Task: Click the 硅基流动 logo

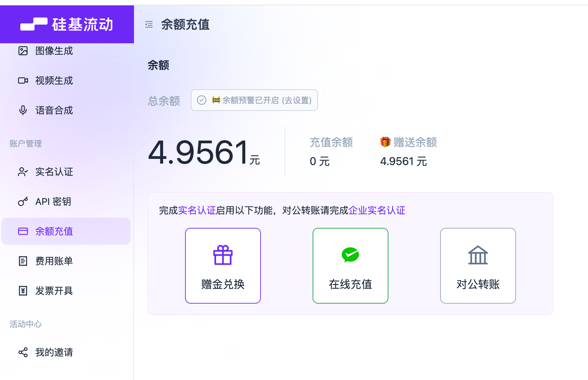Action: pos(67,24)
